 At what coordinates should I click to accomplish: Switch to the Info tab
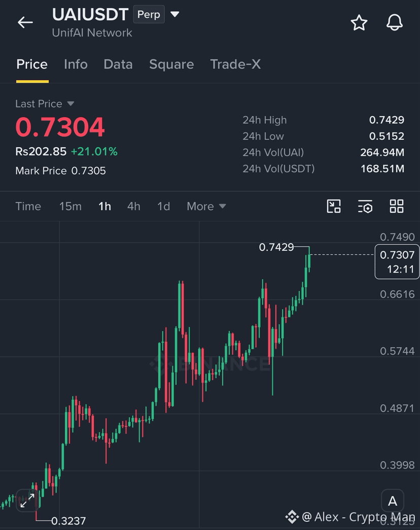76,64
